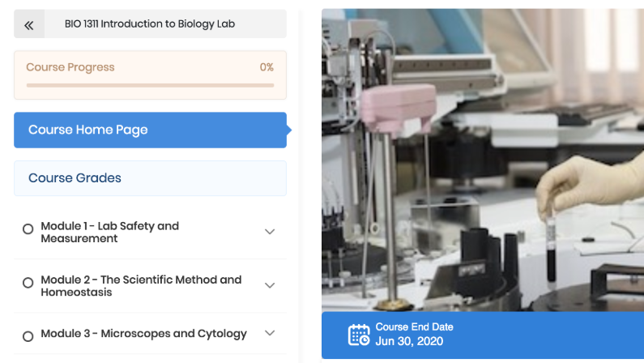Toggle Module 2 completion circle
644x363 pixels.
pyautogui.click(x=28, y=283)
